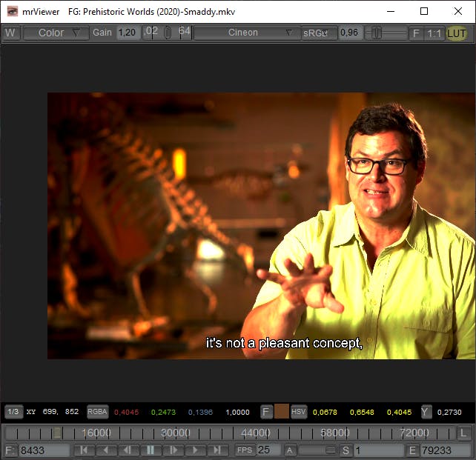Click the FPS value field
Image resolution: width=476 pixels, height=460 pixels.
[x=268, y=450]
